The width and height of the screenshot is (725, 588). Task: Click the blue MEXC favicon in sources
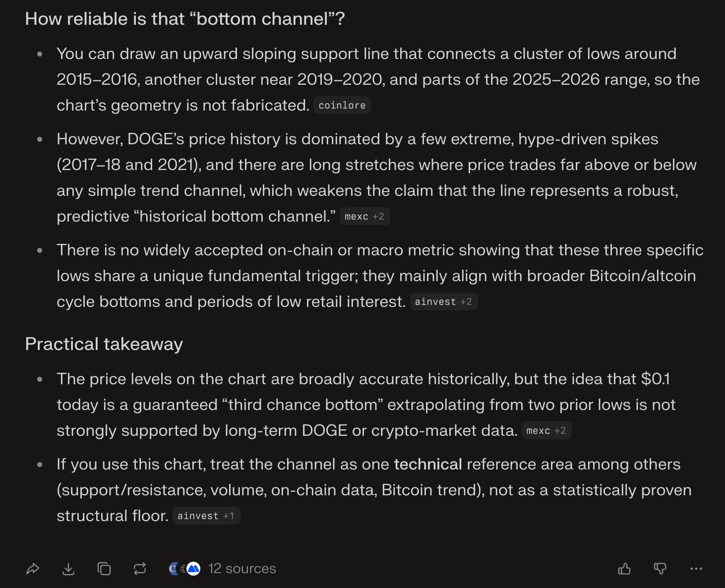coord(194,569)
